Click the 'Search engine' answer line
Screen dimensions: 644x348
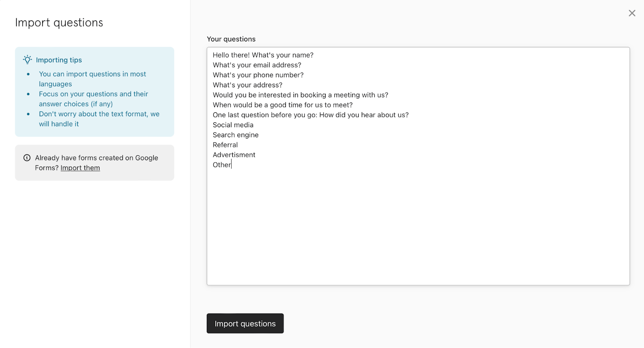click(x=235, y=135)
